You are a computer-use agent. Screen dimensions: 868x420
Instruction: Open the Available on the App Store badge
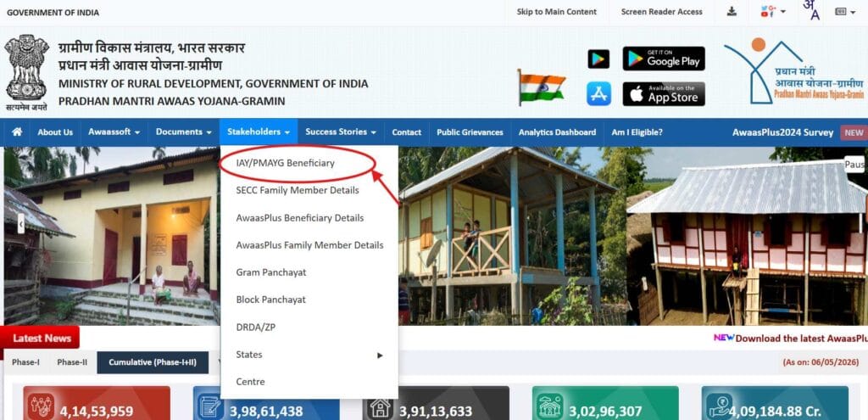664,93
